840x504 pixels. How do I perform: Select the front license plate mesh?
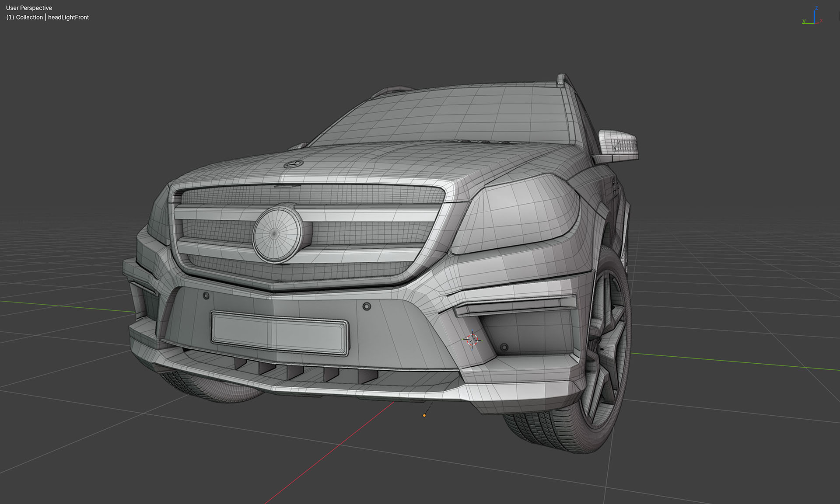click(280, 333)
